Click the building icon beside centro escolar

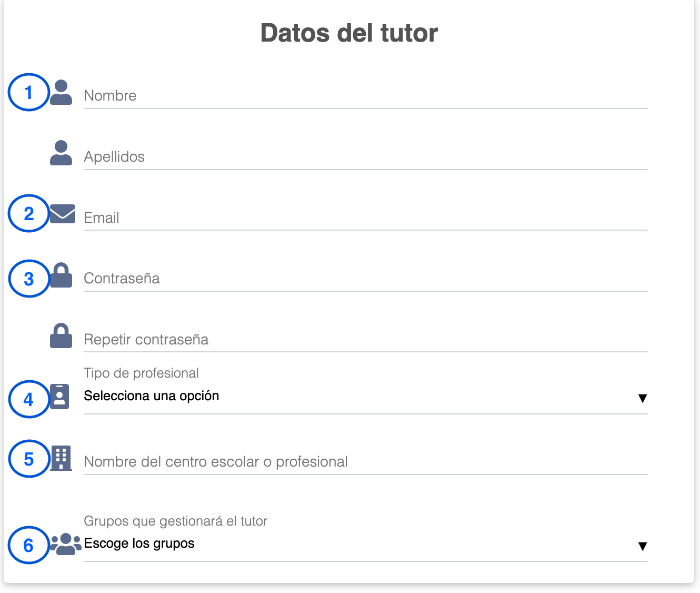point(61,458)
